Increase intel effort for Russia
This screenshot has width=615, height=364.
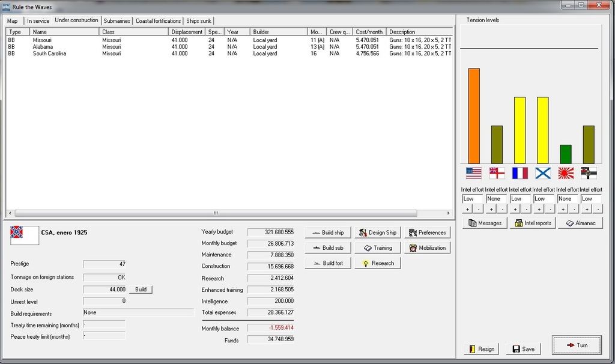click(x=539, y=210)
